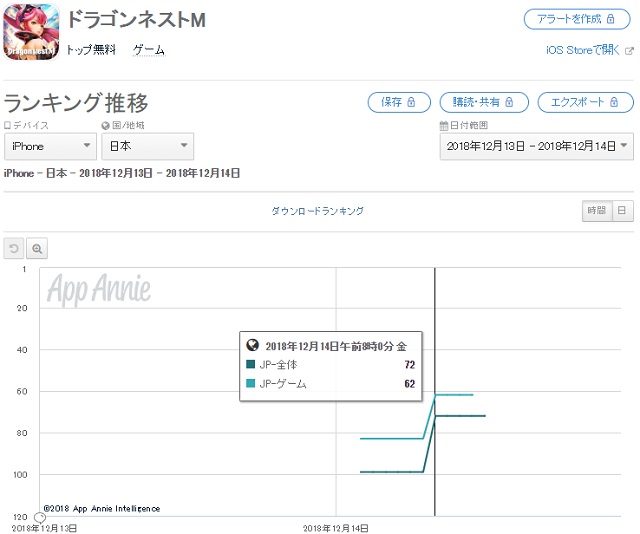Open the ゲーム category link
Viewport: 640px width, 534px height.
pyautogui.click(x=149, y=50)
